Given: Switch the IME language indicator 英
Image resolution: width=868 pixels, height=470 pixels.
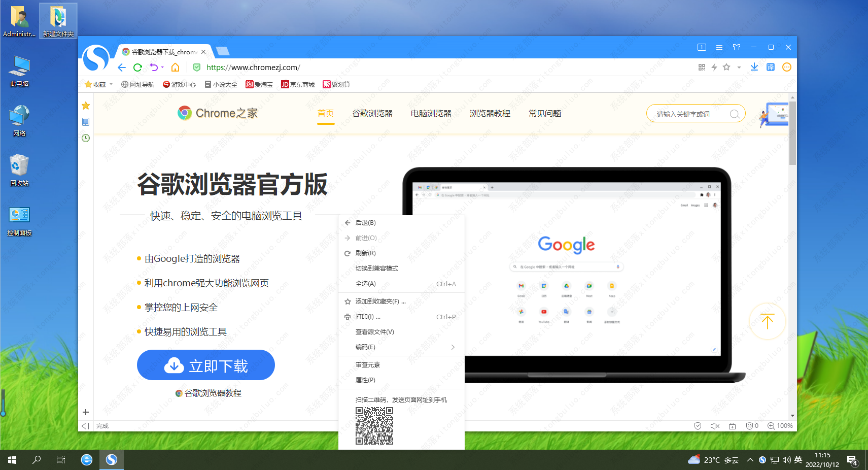Looking at the screenshot, I should click(x=798, y=460).
